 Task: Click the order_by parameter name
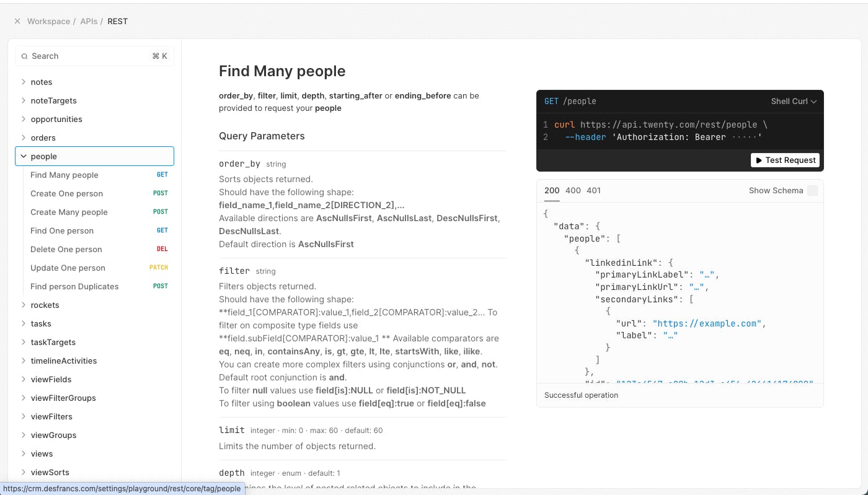[239, 164]
